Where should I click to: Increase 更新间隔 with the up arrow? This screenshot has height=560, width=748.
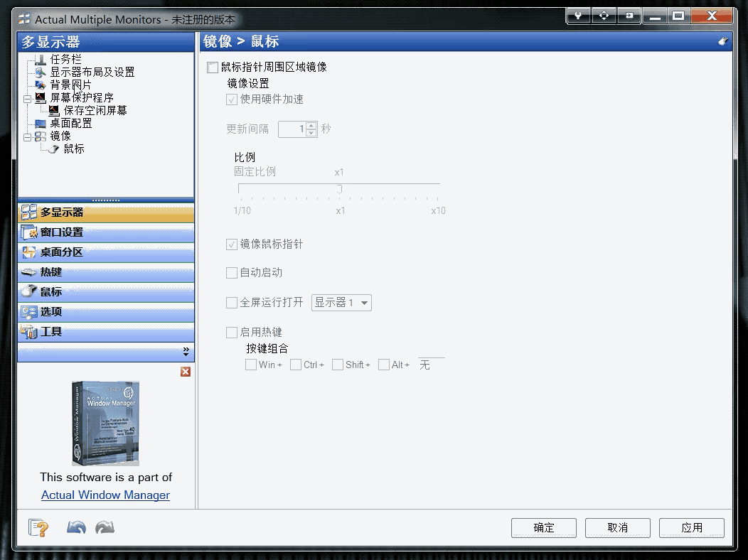click(x=311, y=125)
